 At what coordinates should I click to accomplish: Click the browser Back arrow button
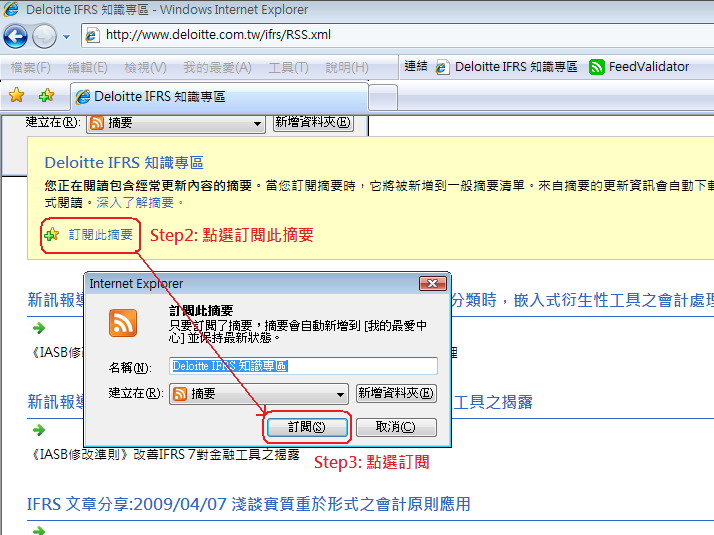pyautogui.click(x=15, y=36)
